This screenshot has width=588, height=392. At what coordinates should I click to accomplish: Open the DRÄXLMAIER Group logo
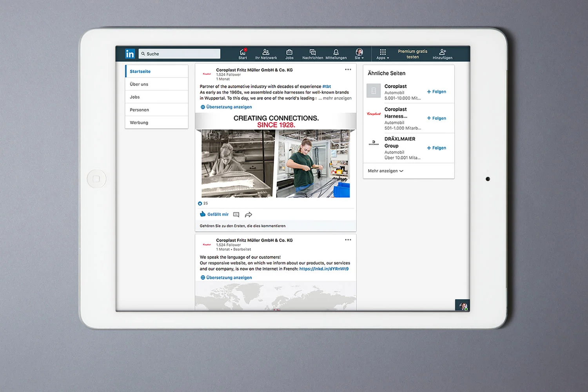(x=374, y=143)
